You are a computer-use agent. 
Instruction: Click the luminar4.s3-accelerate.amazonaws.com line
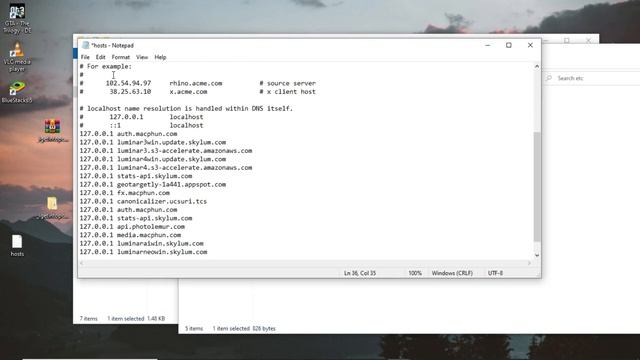coord(166,168)
